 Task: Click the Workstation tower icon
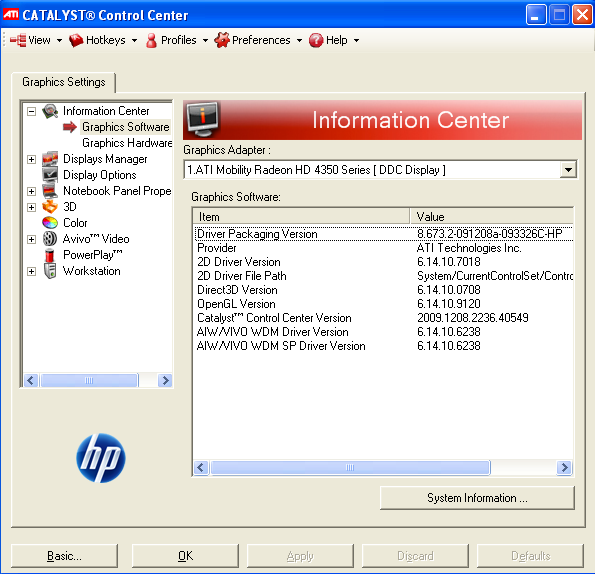[x=50, y=271]
